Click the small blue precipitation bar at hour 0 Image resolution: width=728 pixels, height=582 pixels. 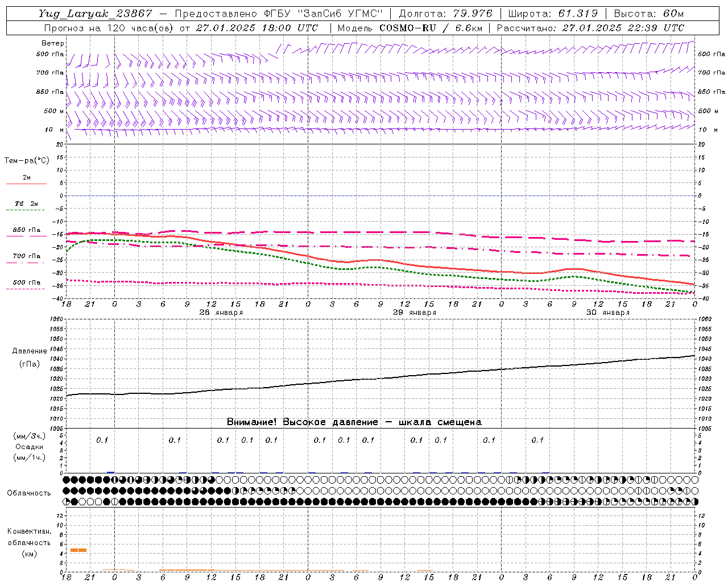111,472
